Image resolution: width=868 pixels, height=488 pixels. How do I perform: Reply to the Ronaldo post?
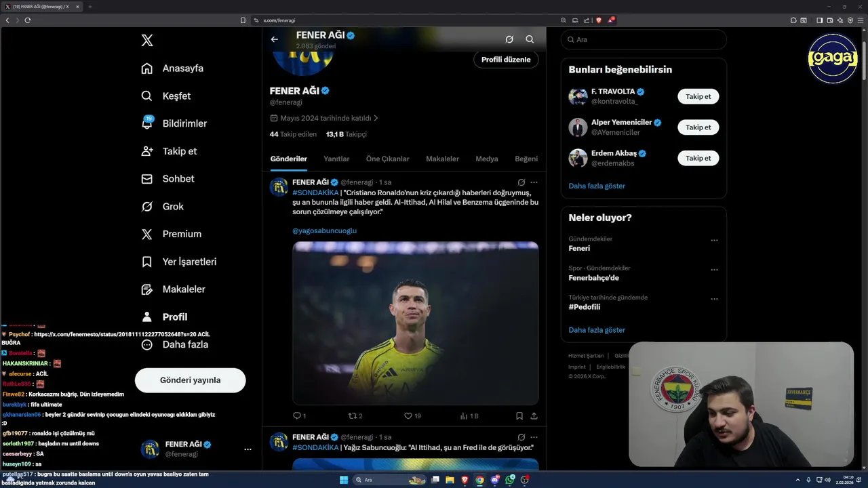[299, 415]
